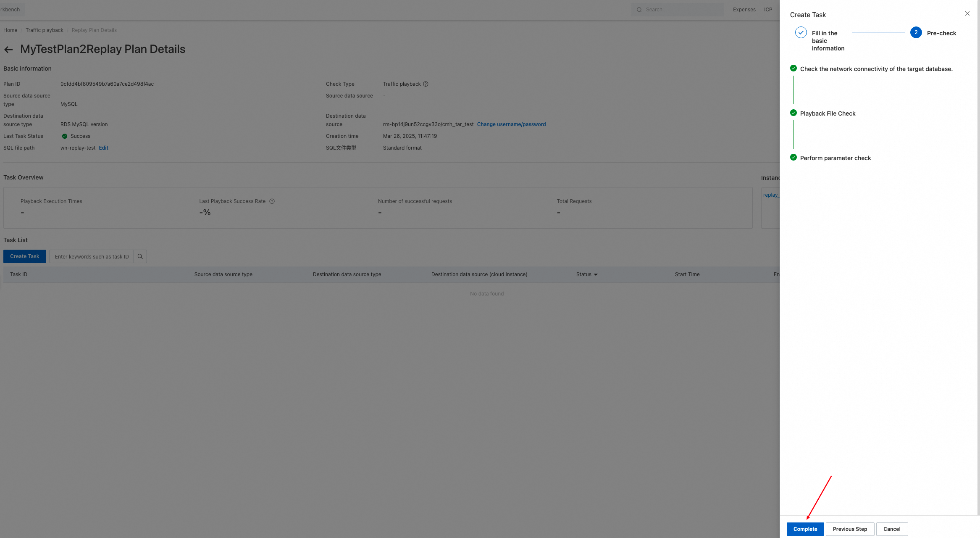Click the task ID keyword input field
This screenshot has height=538, width=980.
pyautogui.click(x=92, y=256)
